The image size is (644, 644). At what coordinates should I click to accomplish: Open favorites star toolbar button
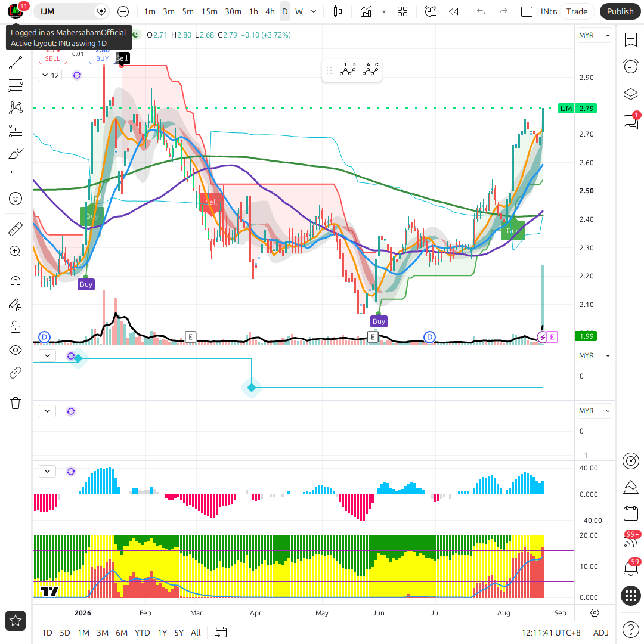pyautogui.click(x=15, y=621)
